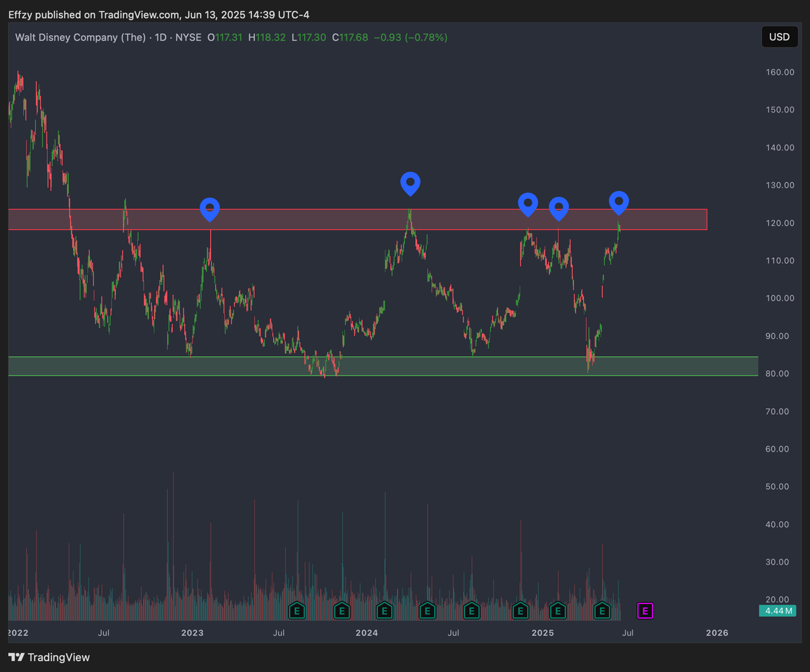Click the 110.00 price axis label
810x672 pixels.
(x=780, y=260)
